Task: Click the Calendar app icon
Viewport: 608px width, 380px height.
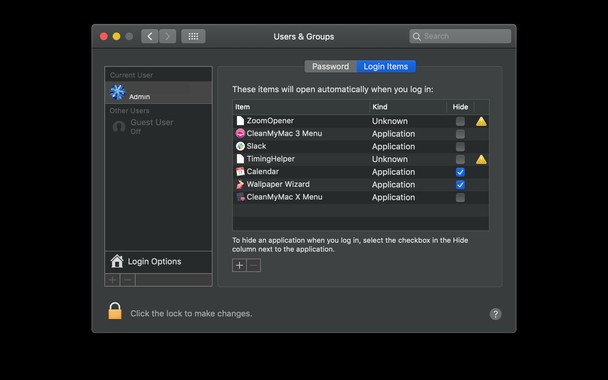Action: point(240,171)
